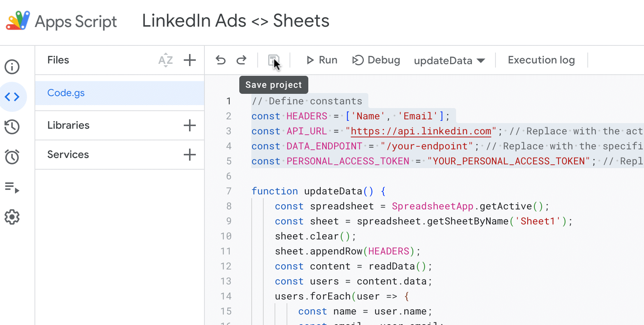Click the Files section header
644x325 pixels.
coord(58,60)
